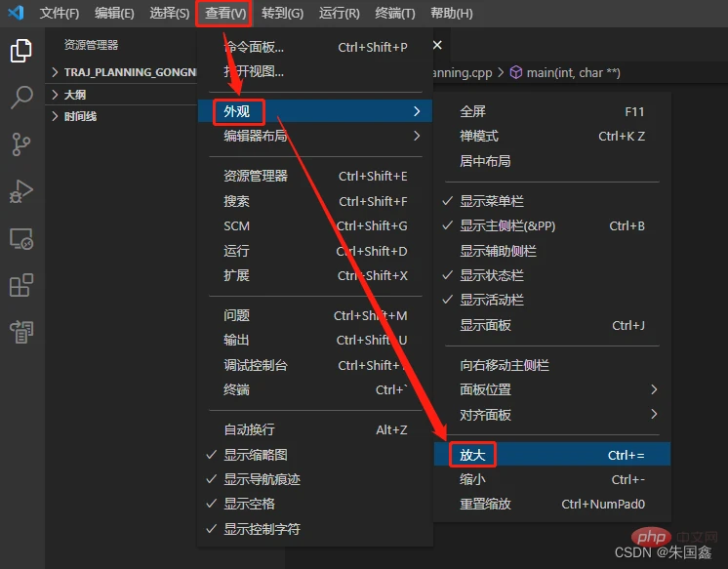Open 资源管理器 from view menu
The image size is (728, 569).
point(315,176)
